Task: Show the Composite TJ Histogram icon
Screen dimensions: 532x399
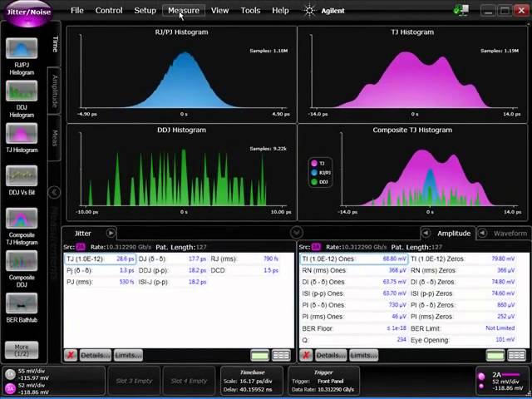Action: [x=22, y=218]
